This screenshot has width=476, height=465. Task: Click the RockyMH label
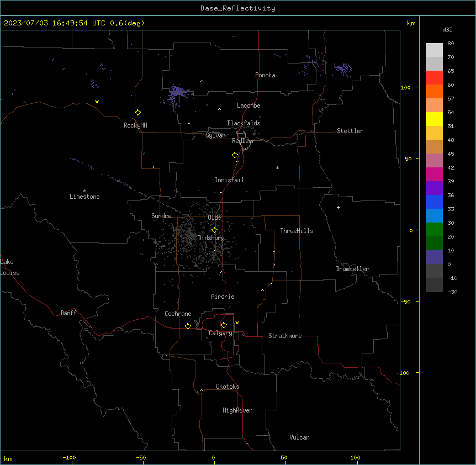point(135,125)
